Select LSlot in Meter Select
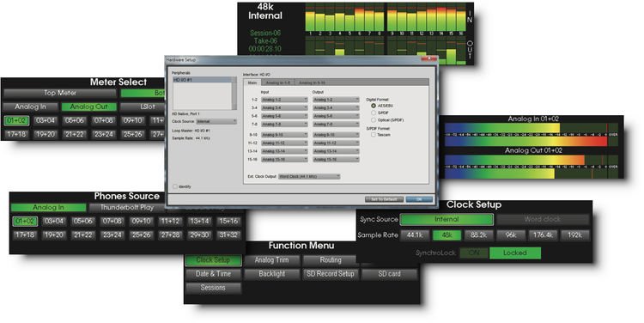 click(x=142, y=107)
